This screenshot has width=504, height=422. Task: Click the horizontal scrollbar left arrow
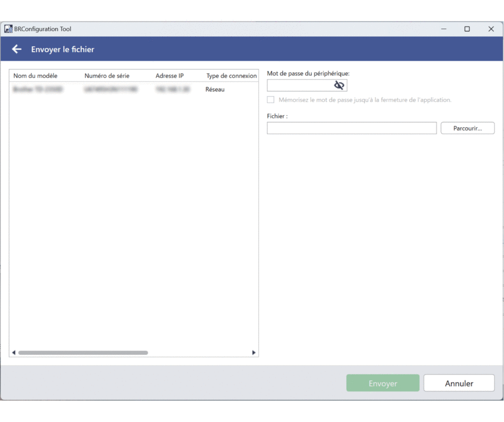pyautogui.click(x=14, y=353)
